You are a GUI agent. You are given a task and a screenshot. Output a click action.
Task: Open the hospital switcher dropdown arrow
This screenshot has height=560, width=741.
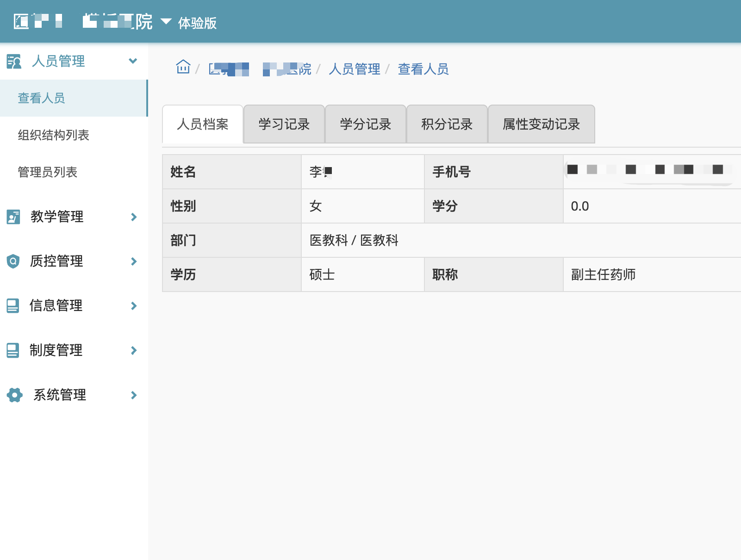(166, 22)
